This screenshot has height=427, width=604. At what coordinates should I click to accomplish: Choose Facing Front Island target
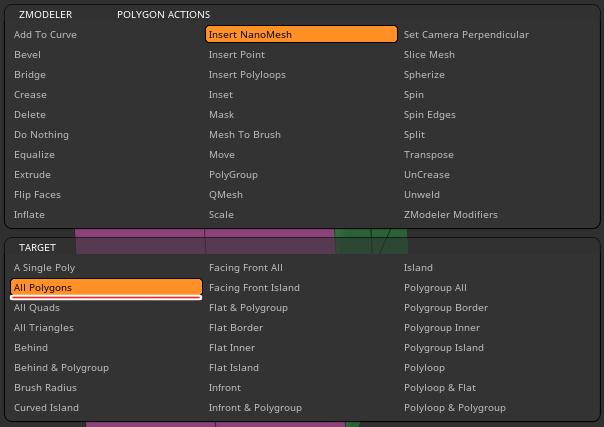(x=254, y=288)
